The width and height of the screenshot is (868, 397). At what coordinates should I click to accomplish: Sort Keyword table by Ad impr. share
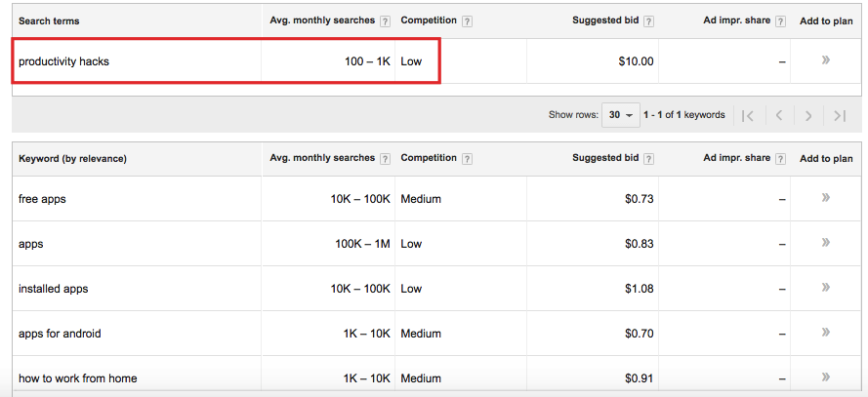click(737, 158)
